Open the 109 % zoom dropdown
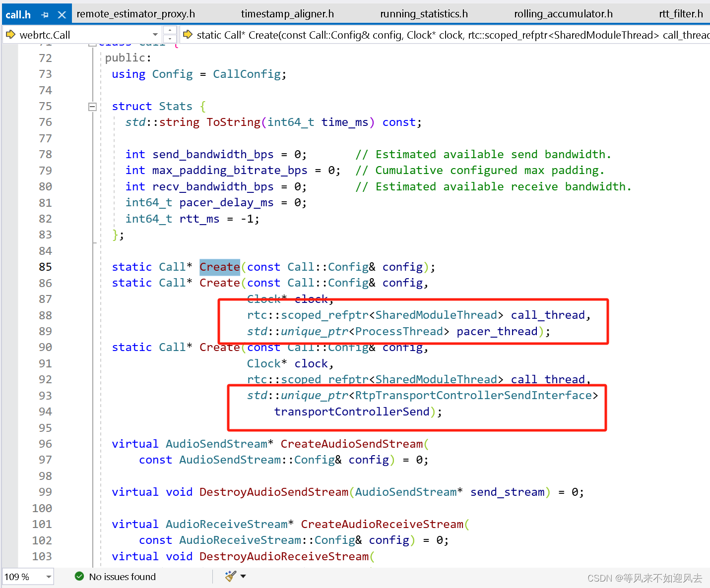Viewport: 710px width, 588px height. [x=49, y=577]
